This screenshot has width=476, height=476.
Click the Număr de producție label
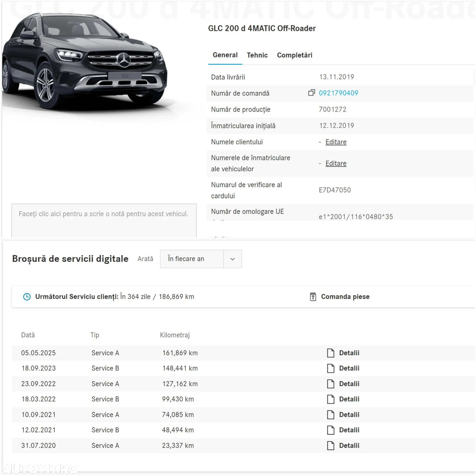click(241, 109)
